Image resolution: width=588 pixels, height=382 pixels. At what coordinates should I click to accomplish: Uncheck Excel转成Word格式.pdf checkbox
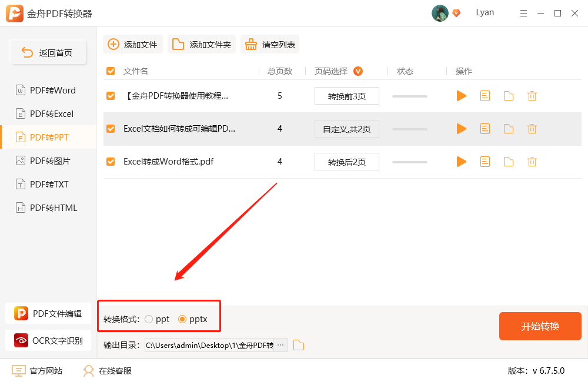pos(111,162)
